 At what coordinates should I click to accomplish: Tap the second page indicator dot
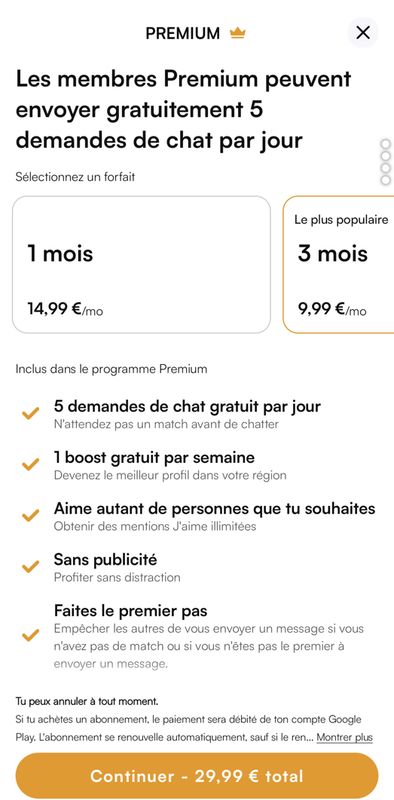pyautogui.click(x=386, y=156)
